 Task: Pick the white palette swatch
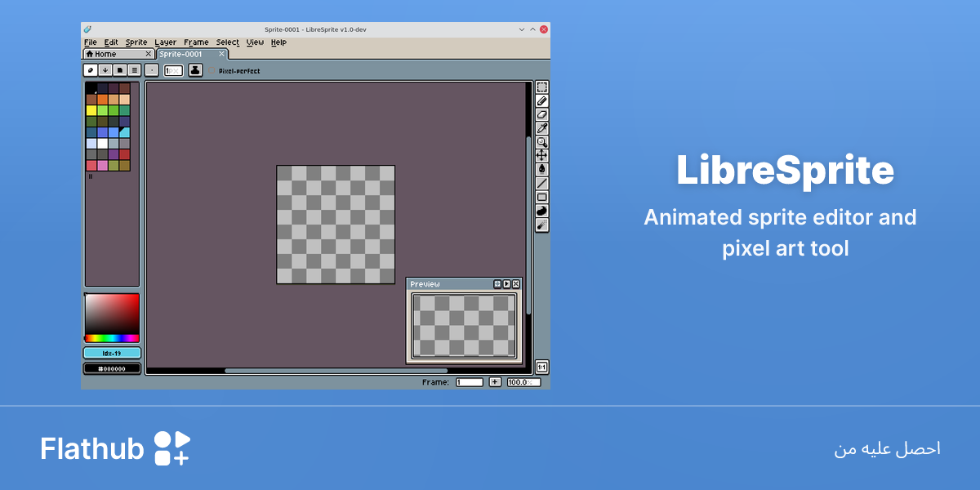(x=102, y=143)
